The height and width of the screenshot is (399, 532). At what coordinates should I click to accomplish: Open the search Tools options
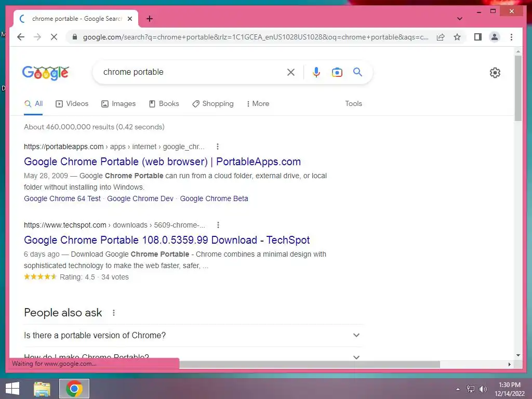click(x=353, y=104)
